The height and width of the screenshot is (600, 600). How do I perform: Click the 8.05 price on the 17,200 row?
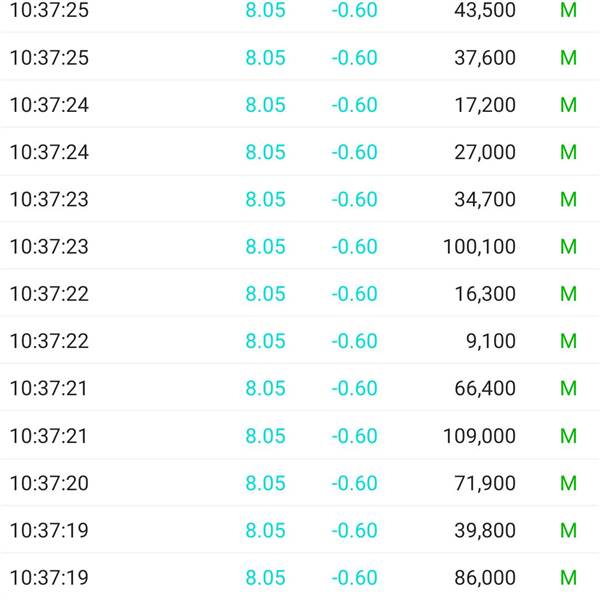[x=265, y=104]
